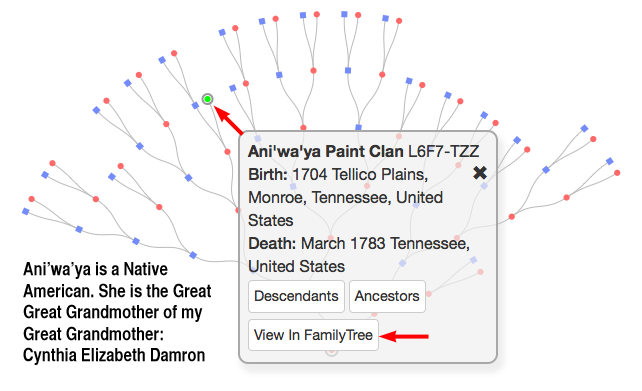This screenshot has height=391, width=642.
Task: Close the Ani'wa'ya Paint Clan popup
Action: tap(479, 173)
